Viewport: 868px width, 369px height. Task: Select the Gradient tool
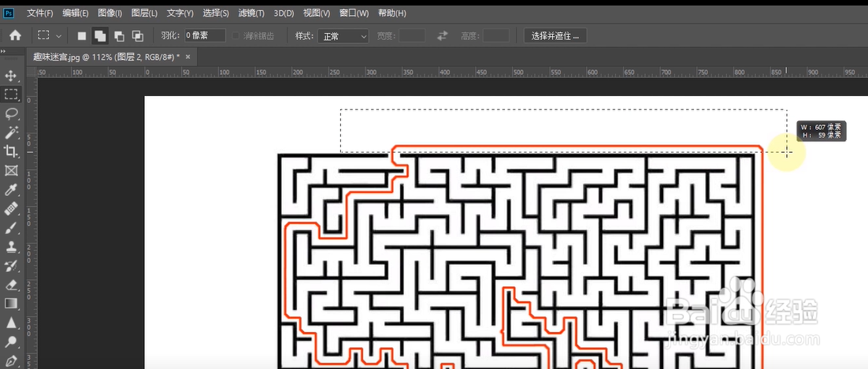[10, 303]
